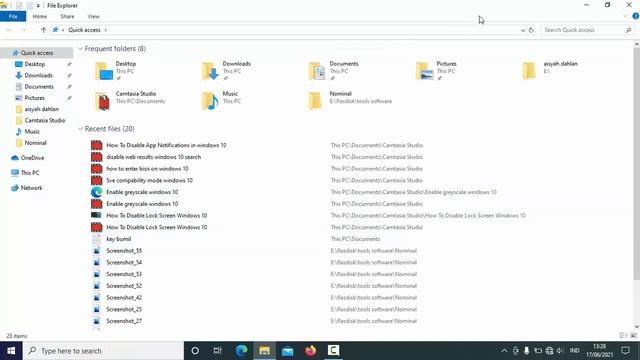Select how to enter bios on windows 10

point(147,169)
